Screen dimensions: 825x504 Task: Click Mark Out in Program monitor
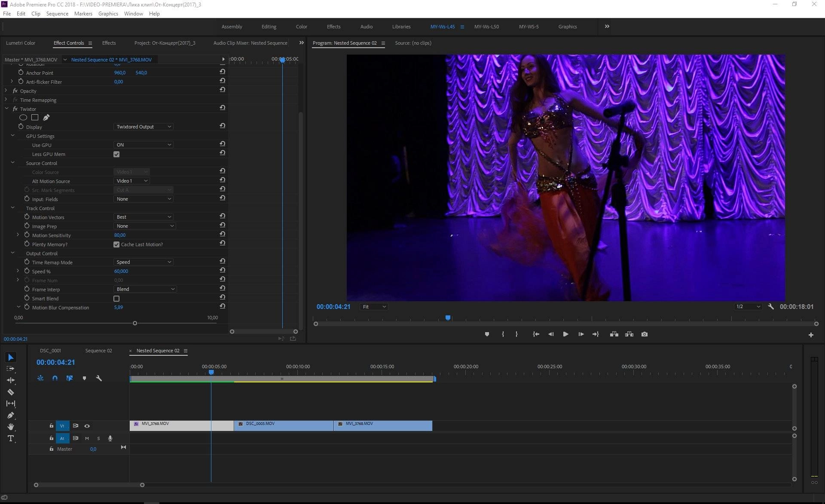[516, 334]
